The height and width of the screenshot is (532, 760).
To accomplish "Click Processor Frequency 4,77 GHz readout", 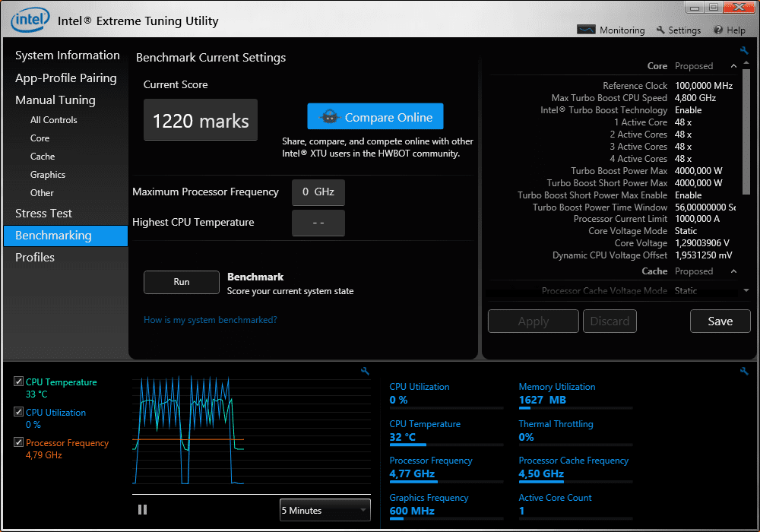I will (x=412, y=473).
